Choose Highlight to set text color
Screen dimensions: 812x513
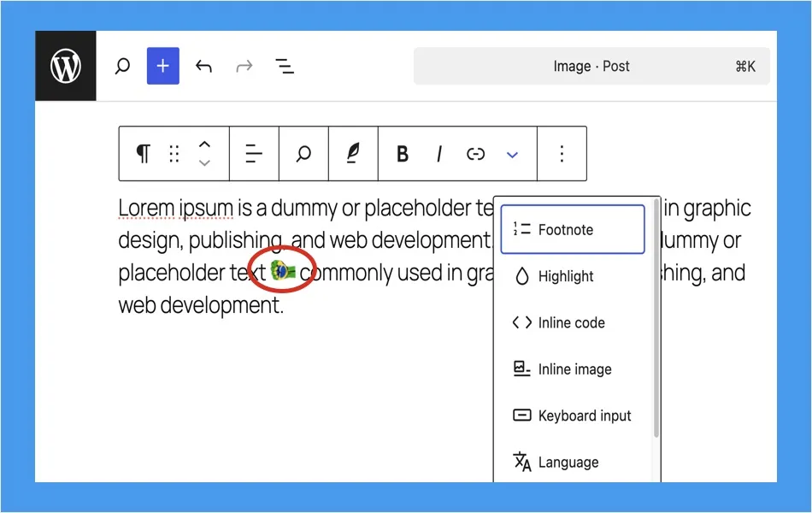coord(565,276)
